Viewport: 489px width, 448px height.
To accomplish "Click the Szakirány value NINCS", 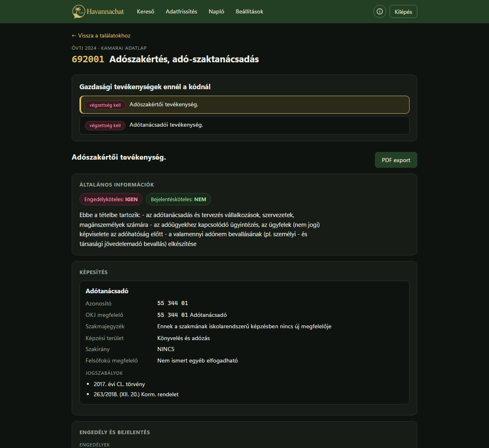I will pyautogui.click(x=166, y=349).
